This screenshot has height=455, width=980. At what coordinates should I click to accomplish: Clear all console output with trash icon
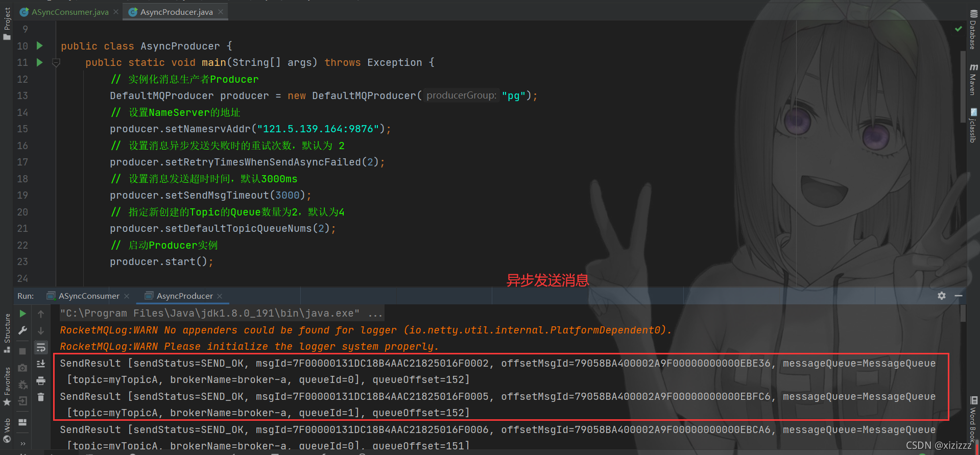[x=41, y=397]
